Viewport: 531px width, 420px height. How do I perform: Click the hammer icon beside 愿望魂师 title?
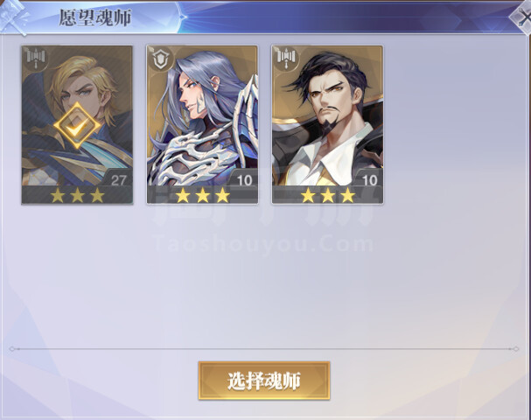point(14,17)
